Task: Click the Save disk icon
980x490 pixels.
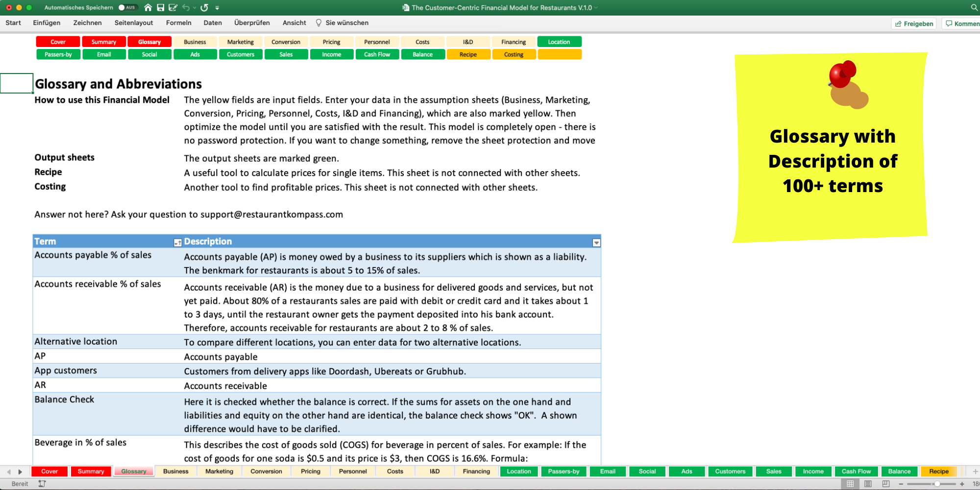Action: [160, 7]
